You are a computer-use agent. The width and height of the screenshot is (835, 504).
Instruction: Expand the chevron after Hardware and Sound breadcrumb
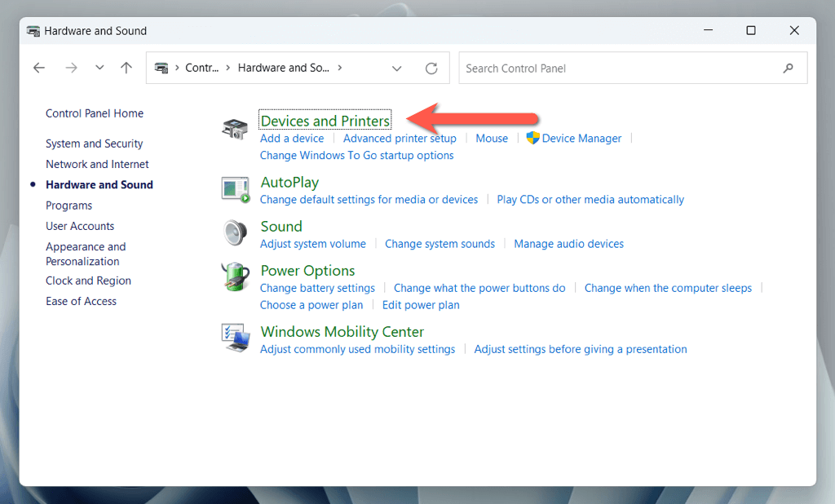(340, 69)
